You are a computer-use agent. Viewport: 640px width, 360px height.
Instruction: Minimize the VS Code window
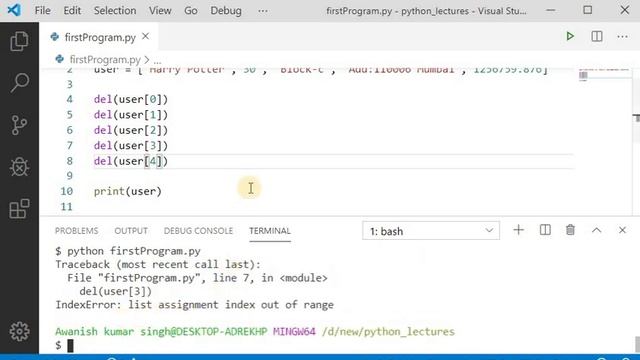pos(550,10)
